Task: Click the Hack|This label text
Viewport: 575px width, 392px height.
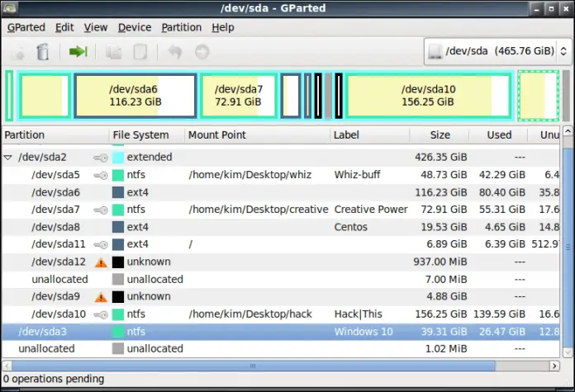Action: pos(358,314)
